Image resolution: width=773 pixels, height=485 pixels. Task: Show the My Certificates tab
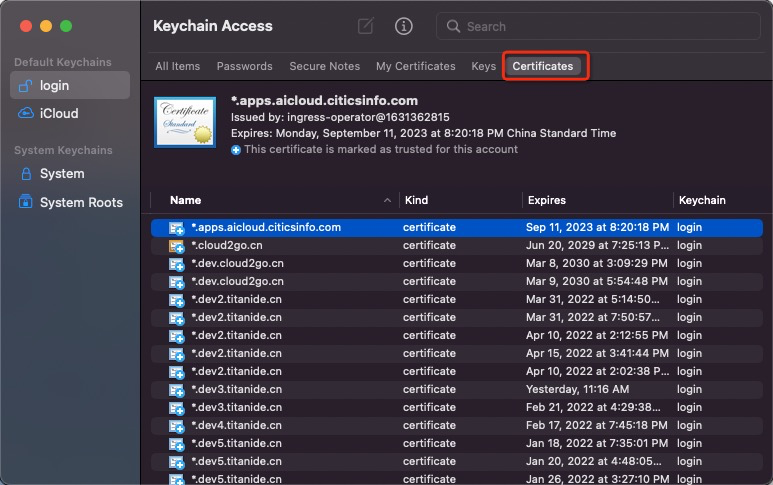tap(415, 67)
